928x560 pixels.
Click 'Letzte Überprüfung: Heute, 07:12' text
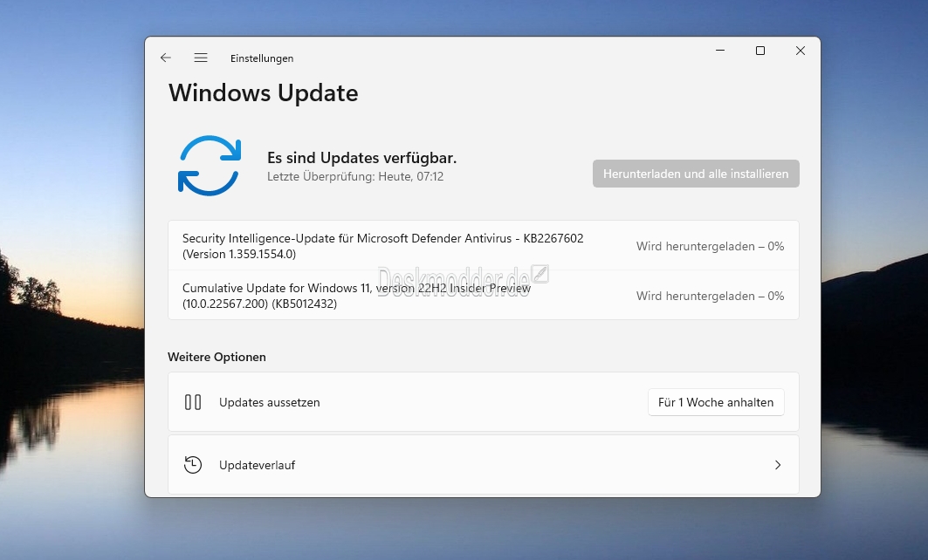click(x=355, y=176)
